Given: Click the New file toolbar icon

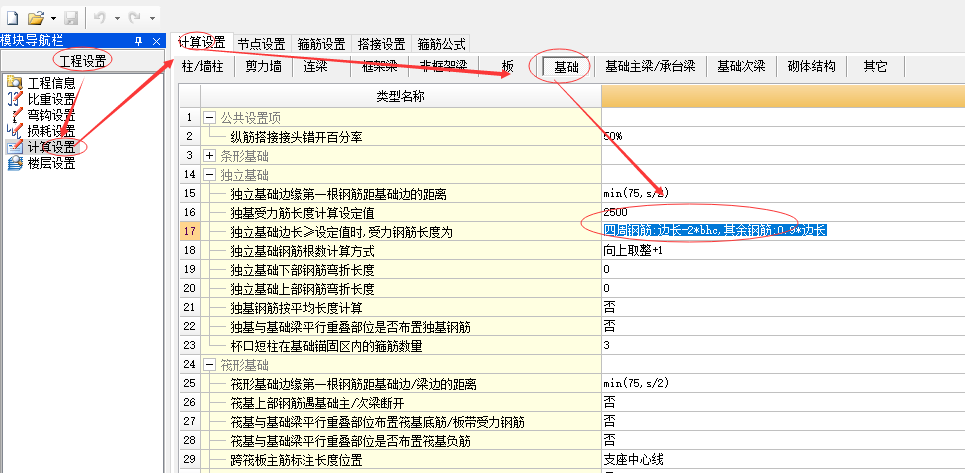Looking at the screenshot, I should pos(12,18).
